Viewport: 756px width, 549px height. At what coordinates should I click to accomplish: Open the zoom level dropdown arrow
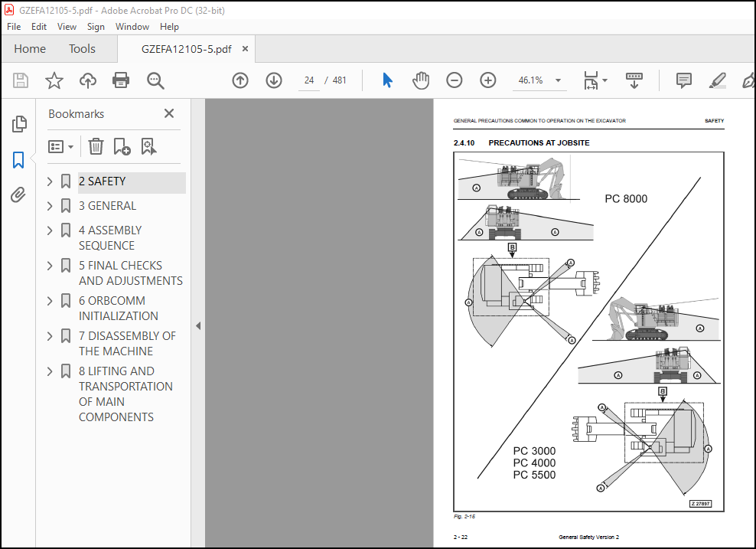pyautogui.click(x=558, y=80)
